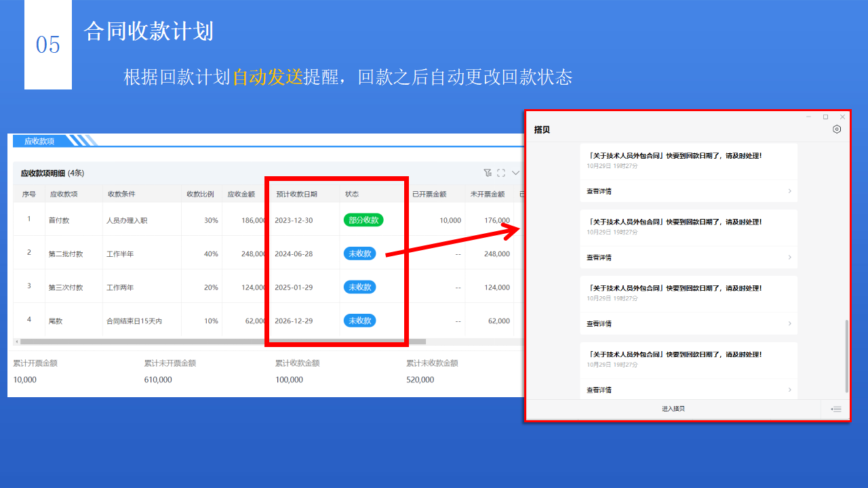Open filter options on the receivables table
Screen dimensions: 868x488
coord(487,173)
